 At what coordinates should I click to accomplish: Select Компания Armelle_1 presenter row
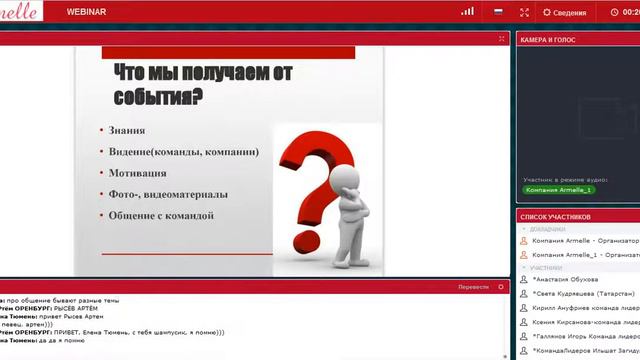[579, 255]
